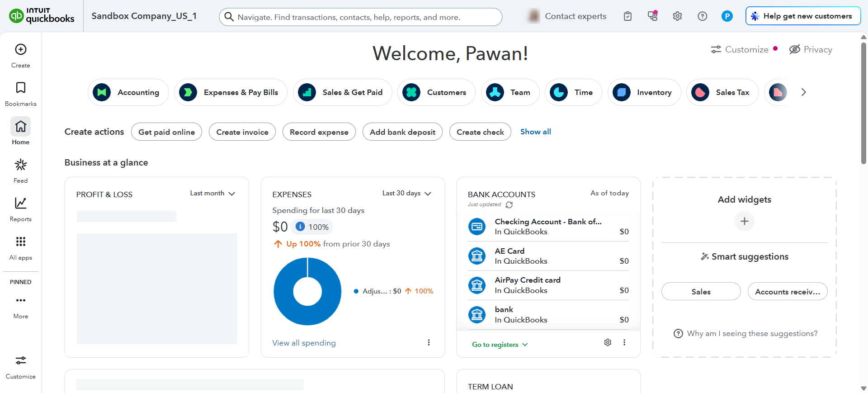The width and height of the screenshot is (868, 393).
Task: Click the Checking Account bank icon
Action: click(x=477, y=227)
